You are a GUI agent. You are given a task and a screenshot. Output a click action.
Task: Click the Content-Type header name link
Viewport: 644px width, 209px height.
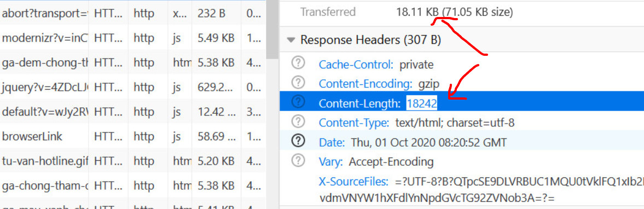pyautogui.click(x=354, y=123)
